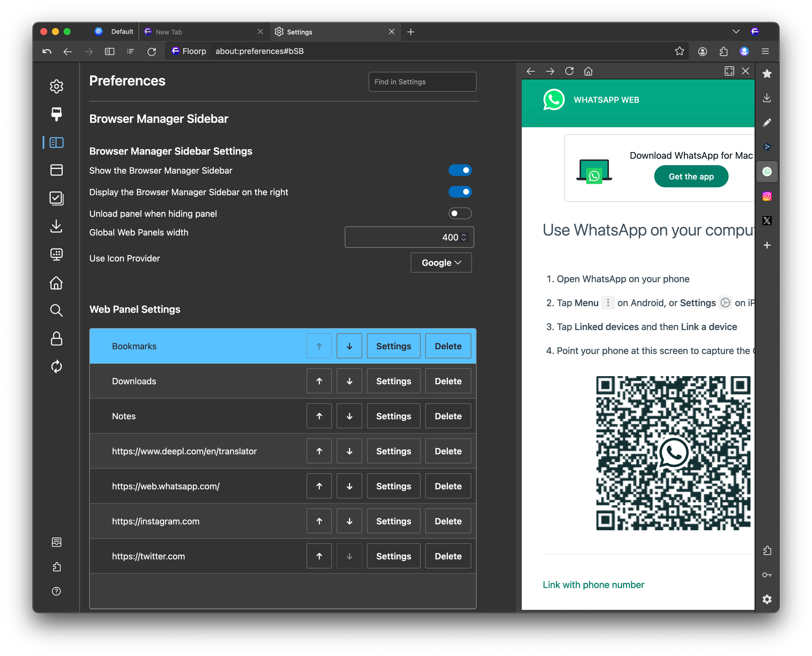Delete the instagram.com panel
Image resolution: width=812 pixels, height=656 pixels.
click(x=448, y=521)
